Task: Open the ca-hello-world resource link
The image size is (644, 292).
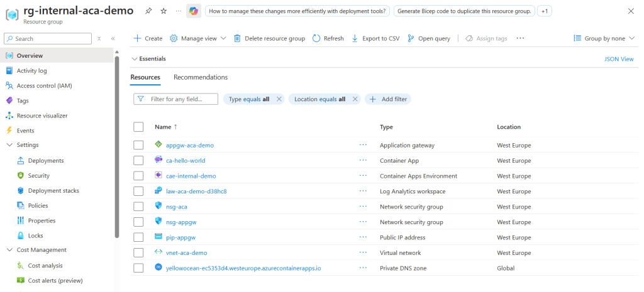Action: pyautogui.click(x=186, y=161)
